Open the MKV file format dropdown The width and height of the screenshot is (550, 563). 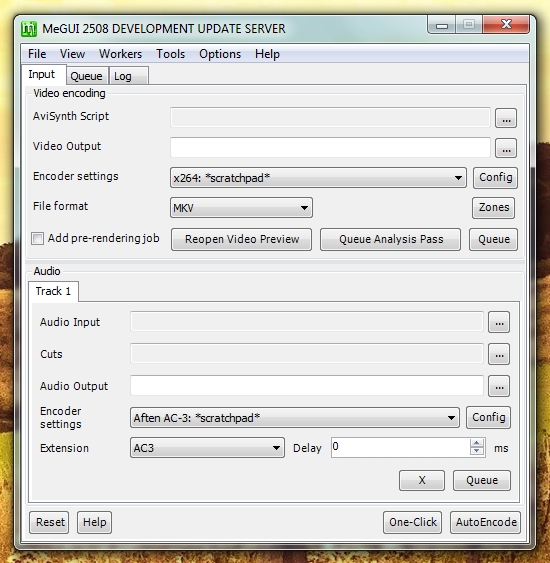tap(304, 208)
